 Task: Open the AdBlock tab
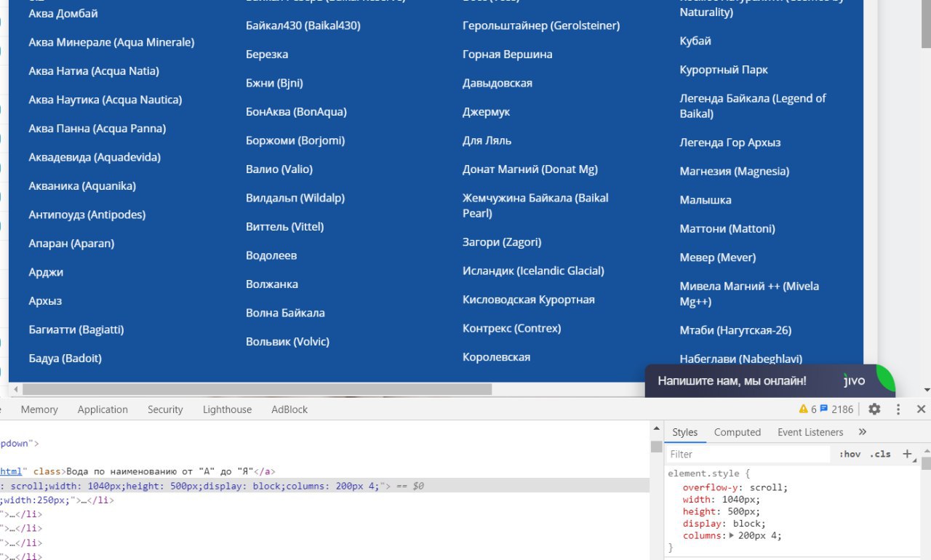289,409
